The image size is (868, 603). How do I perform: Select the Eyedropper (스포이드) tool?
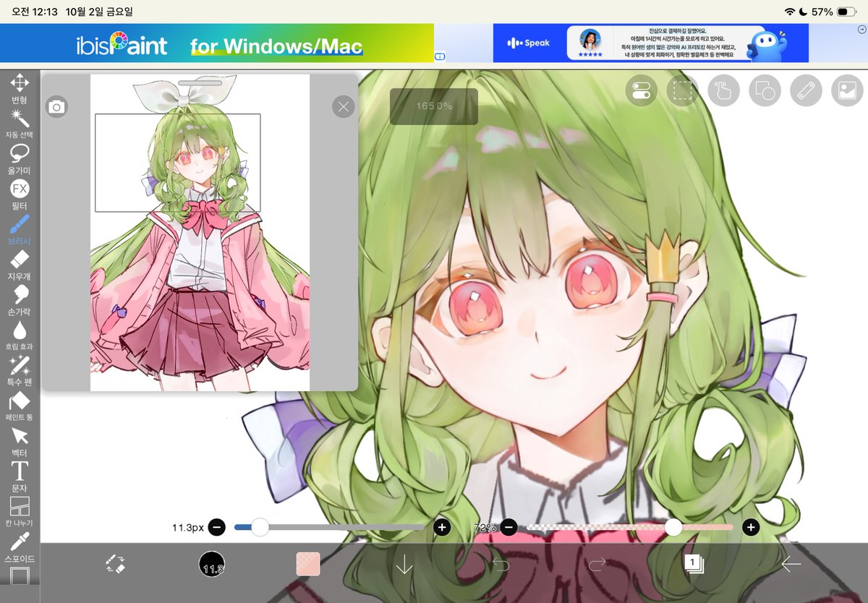[20, 547]
